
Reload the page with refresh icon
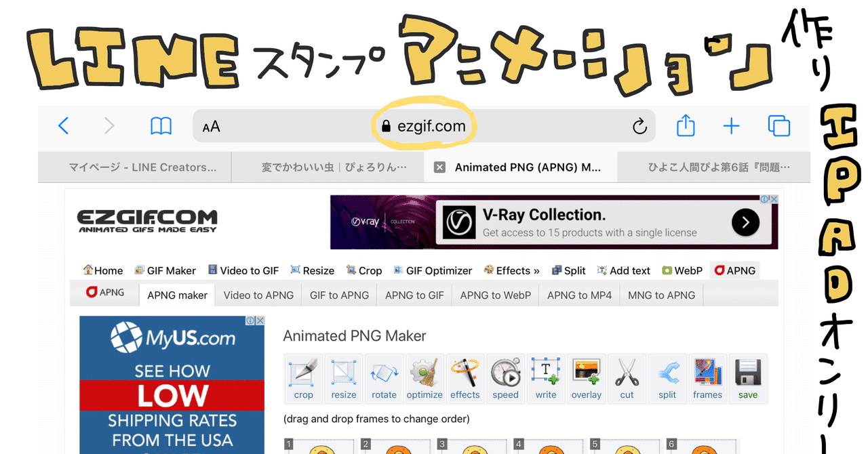pyautogui.click(x=639, y=126)
